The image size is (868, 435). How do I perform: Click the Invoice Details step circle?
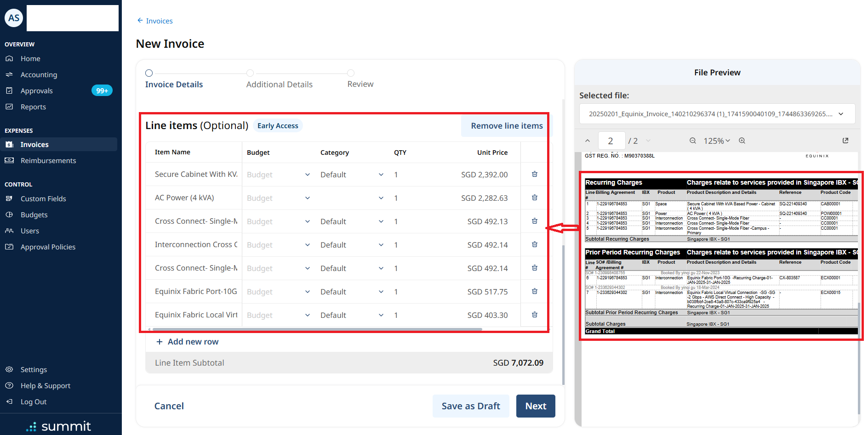149,73
